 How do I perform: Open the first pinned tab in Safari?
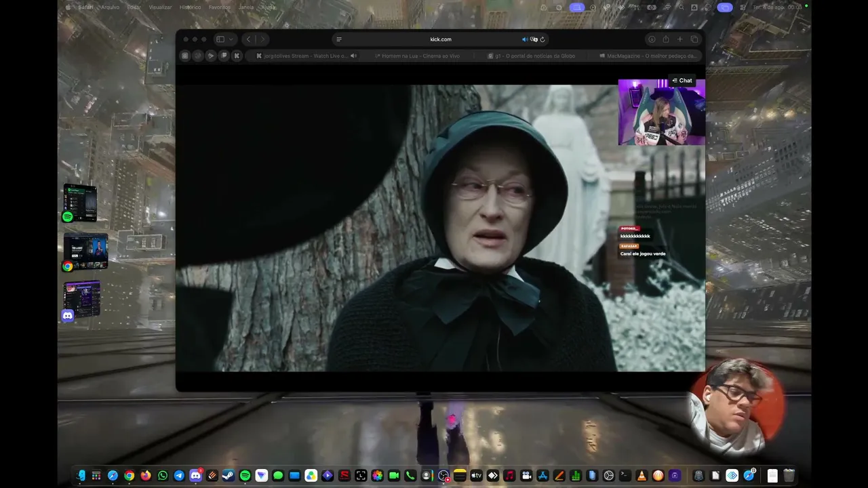(x=184, y=56)
